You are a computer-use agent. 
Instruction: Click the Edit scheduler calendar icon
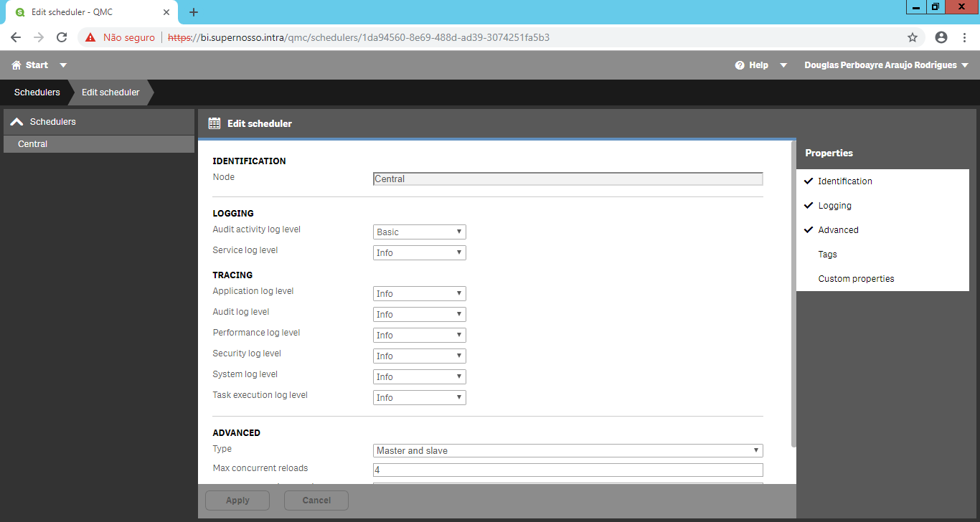214,123
